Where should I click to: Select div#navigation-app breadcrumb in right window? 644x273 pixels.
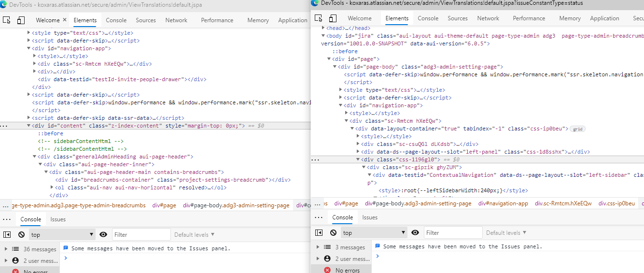503,203
